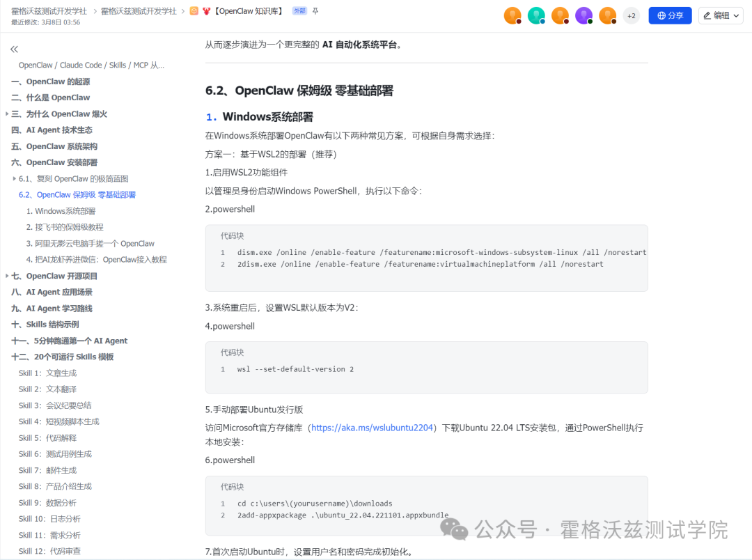Open Skill 3：会议纪要总结 in outline
Image resolution: width=752 pixels, height=560 pixels.
point(55,405)
